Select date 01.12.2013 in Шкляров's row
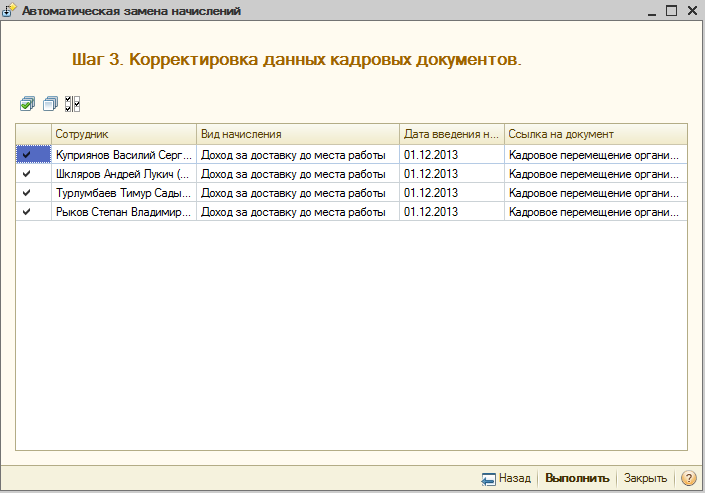Screen dimensions: 705x493 click(x=450, y=173)
